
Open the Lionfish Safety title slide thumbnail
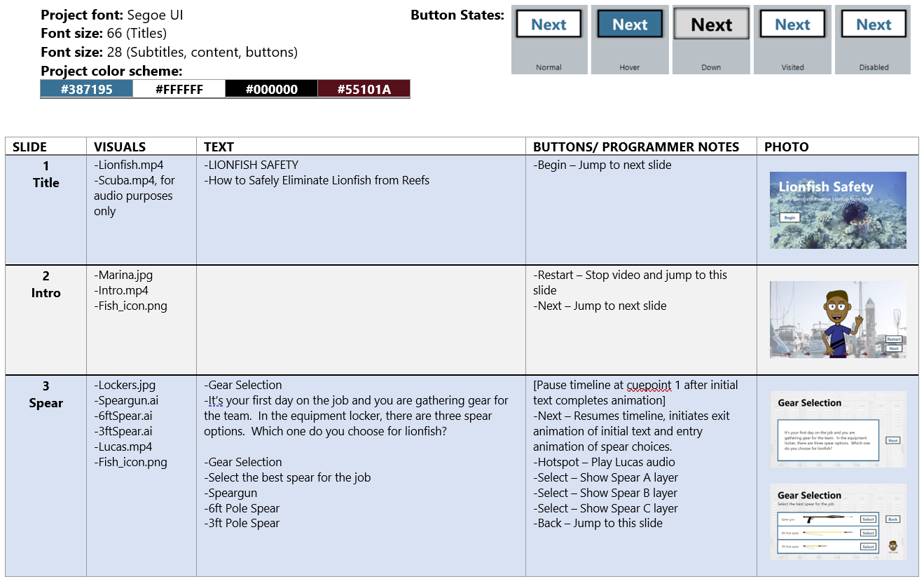pos(838,210)
